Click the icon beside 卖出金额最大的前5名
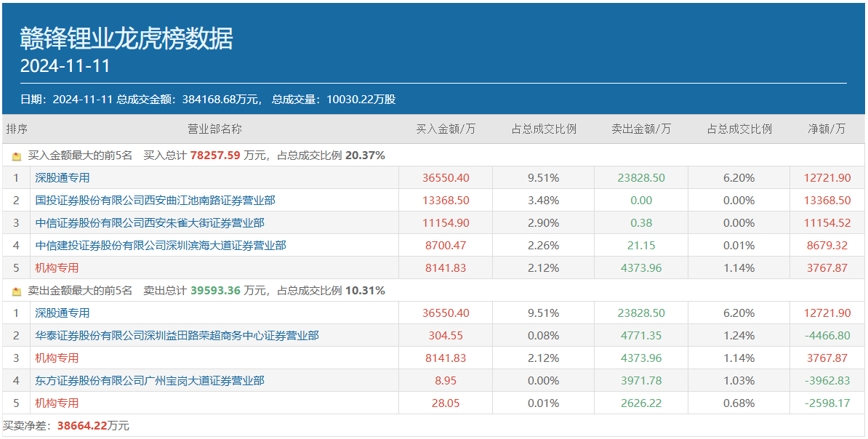 (x=17, y=291)
